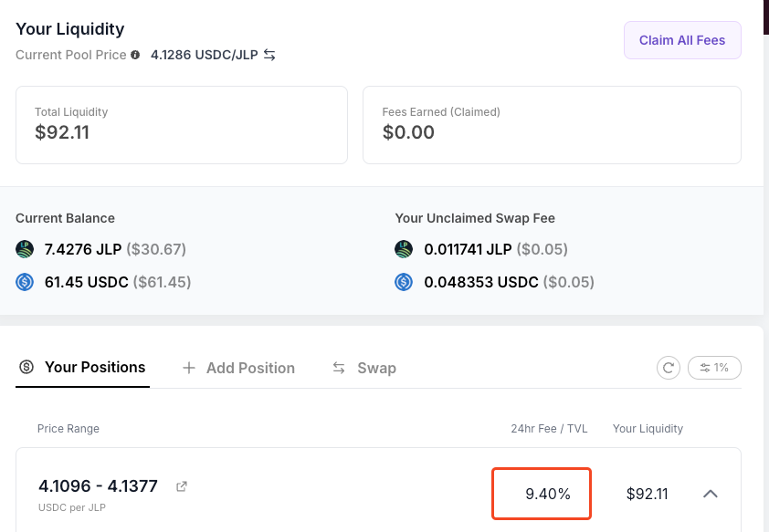Click the 4.1286 USDC/JLP pool price
Image resolution: width=769 pixels, height=532 pixels.
pos(204,55)
